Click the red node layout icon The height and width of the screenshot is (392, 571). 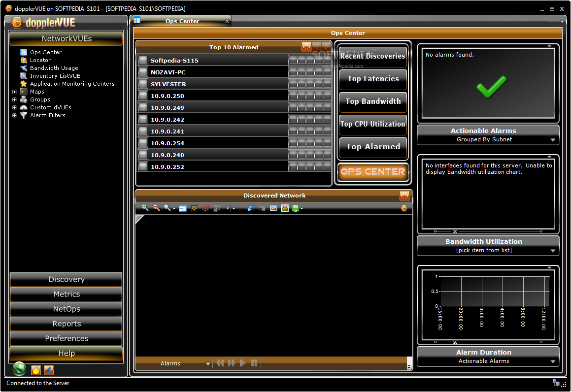pos(205,208)
